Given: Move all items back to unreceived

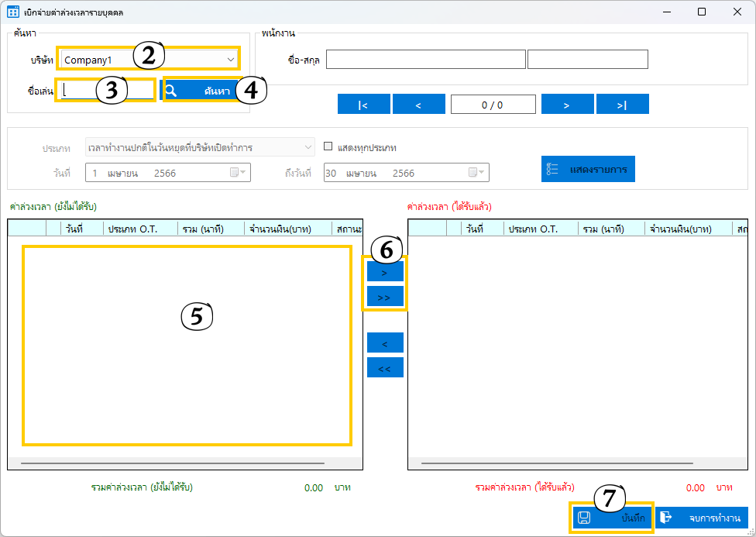Looking at the screenshot, I should point(385,368).
